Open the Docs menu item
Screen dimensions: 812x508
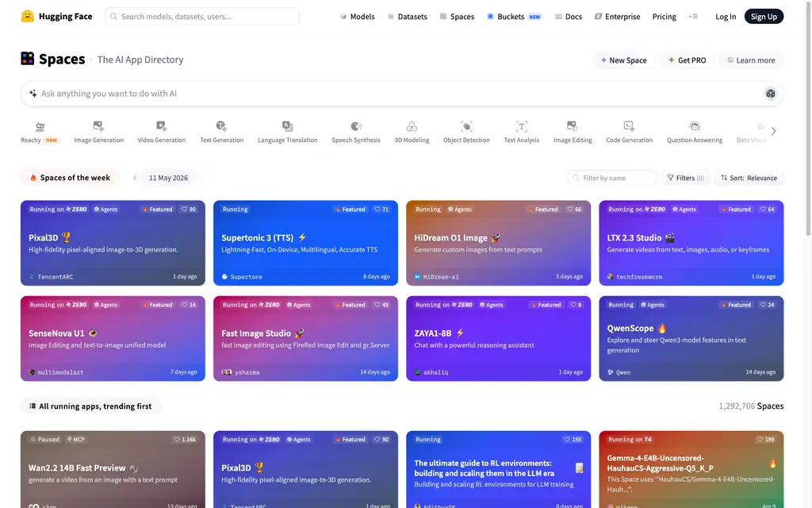pyautogui.click(x=568, y=17)
